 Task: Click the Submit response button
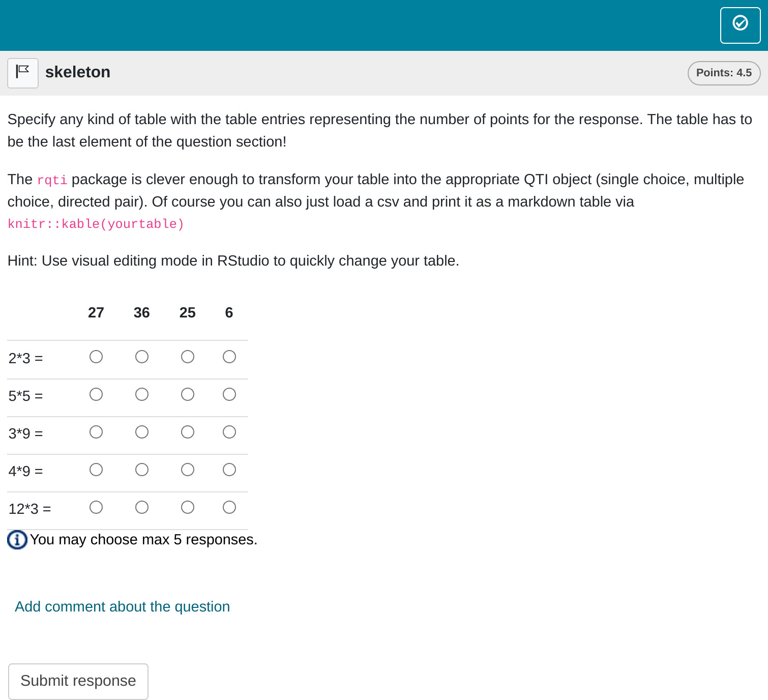pos(78,681)
